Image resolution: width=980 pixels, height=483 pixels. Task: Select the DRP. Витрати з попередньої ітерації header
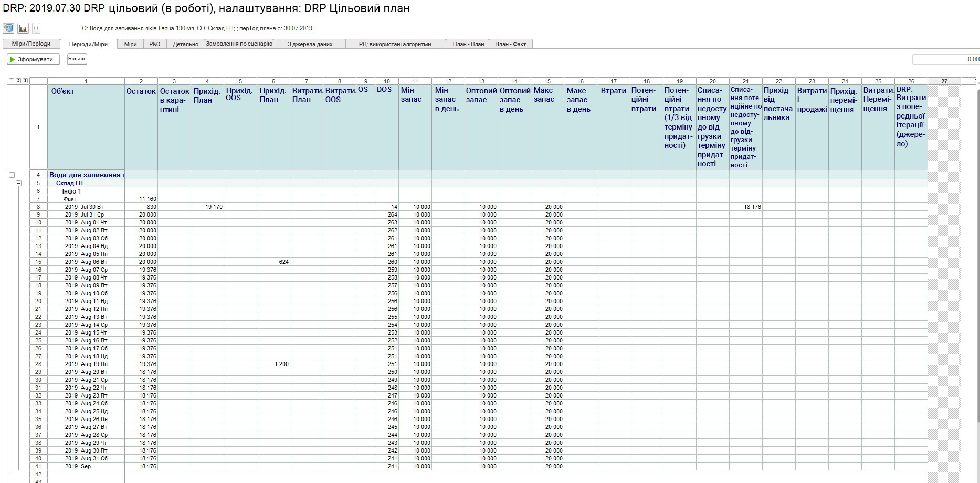pyautogui.click(x=911, y=127)
